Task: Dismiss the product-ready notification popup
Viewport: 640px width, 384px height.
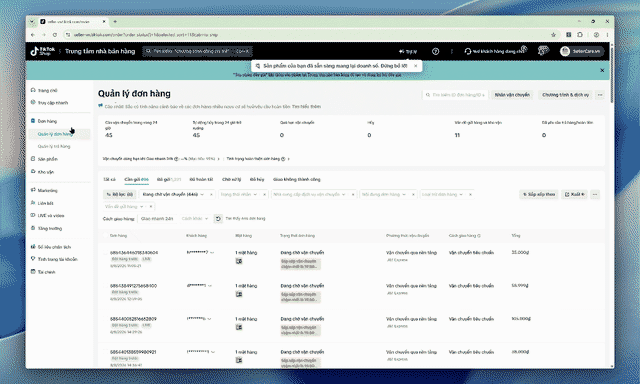Action: (x=416, y=66)
